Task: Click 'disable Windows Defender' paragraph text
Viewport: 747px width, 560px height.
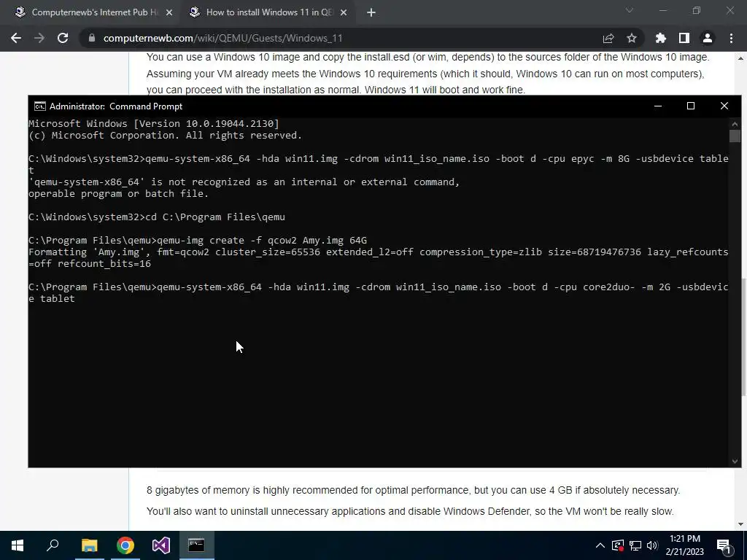Action: pyautogui.click(x=410, y=511)
